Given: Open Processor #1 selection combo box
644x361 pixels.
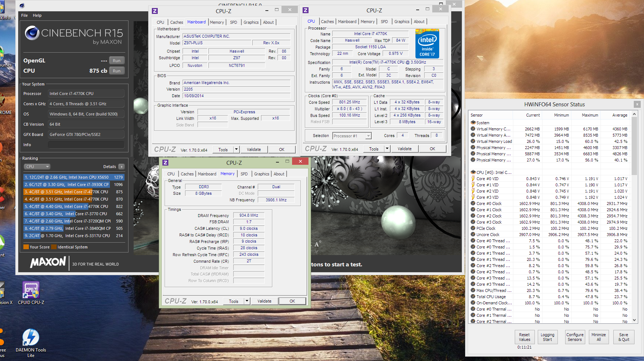Looking at the screenshot, I should (352, 136).
